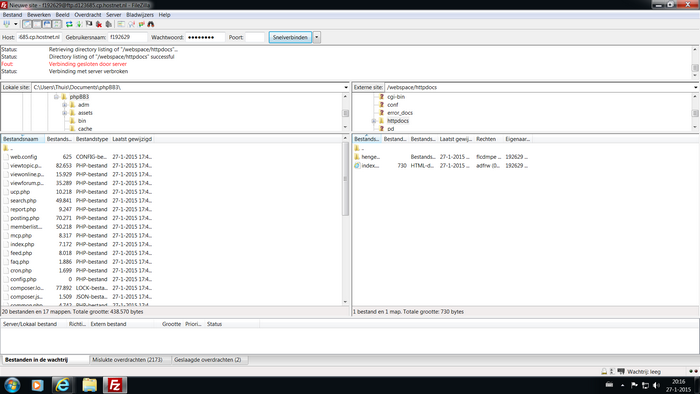The width and height of the screenshot is (700, 394).
Task: Click the network tray icon
Action: pos(645,385)
